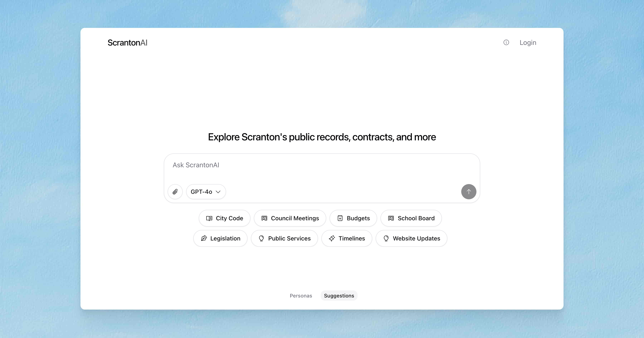The width and height of the screenshot is (644, 338).
Task: Open the GPT-4o model dropdown
Action: click(x=206, y=192)
